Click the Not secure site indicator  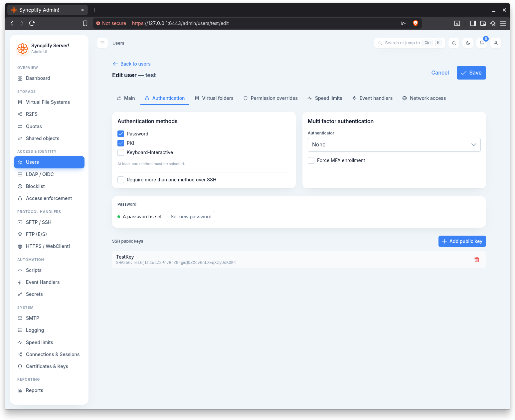111,23
